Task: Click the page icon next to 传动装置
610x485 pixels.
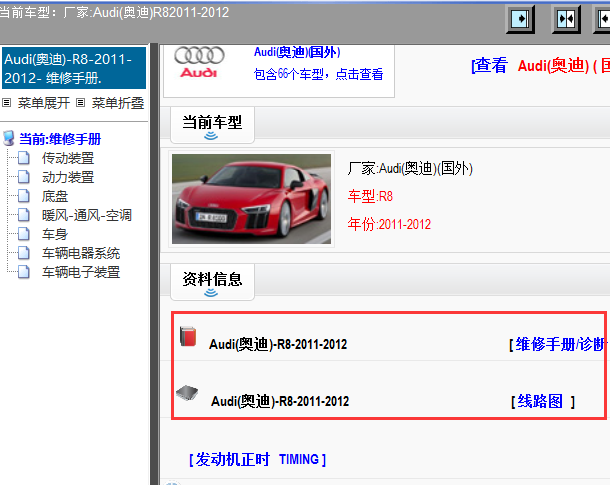Action: point(24,158)
